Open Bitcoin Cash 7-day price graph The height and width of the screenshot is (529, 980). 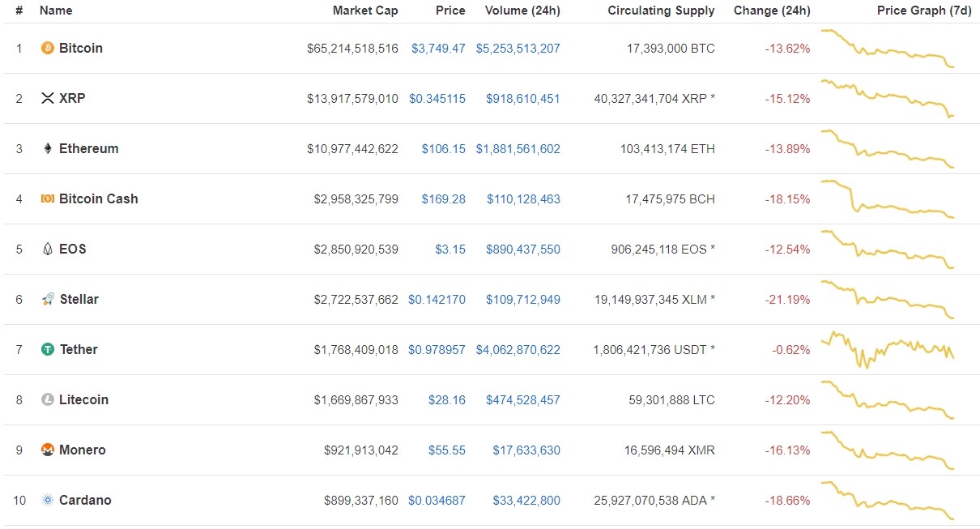[888, 199]
